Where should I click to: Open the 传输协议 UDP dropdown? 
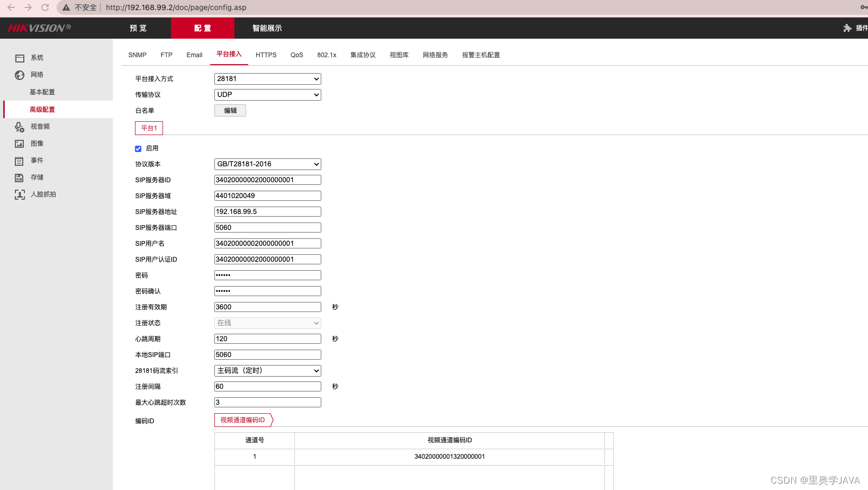[268, 95]
